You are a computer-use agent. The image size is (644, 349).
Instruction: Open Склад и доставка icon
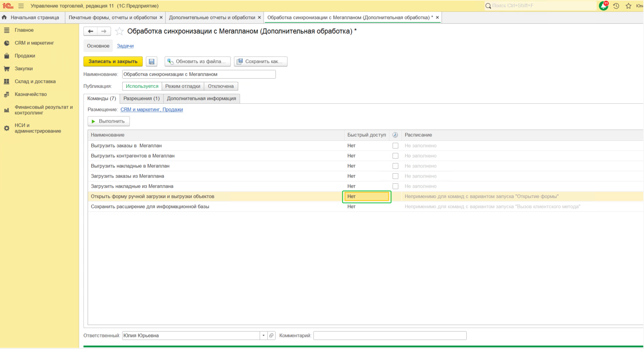tap(7, 81)
